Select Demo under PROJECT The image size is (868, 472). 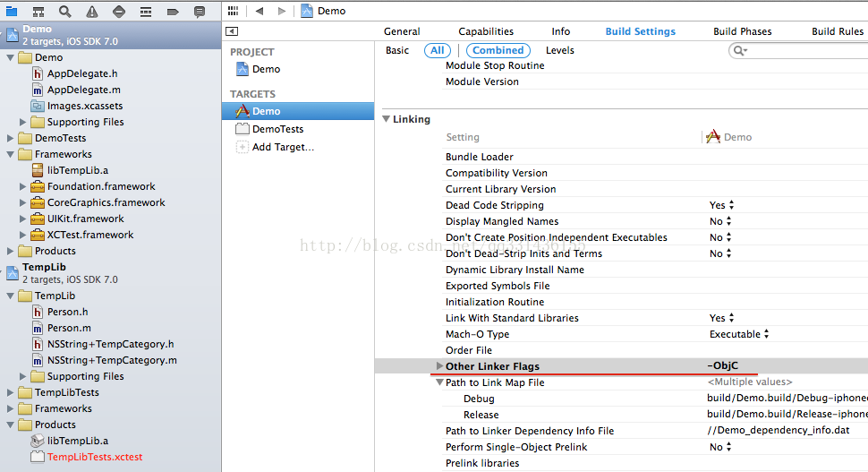pyautogui.click(x=267, y=69)
